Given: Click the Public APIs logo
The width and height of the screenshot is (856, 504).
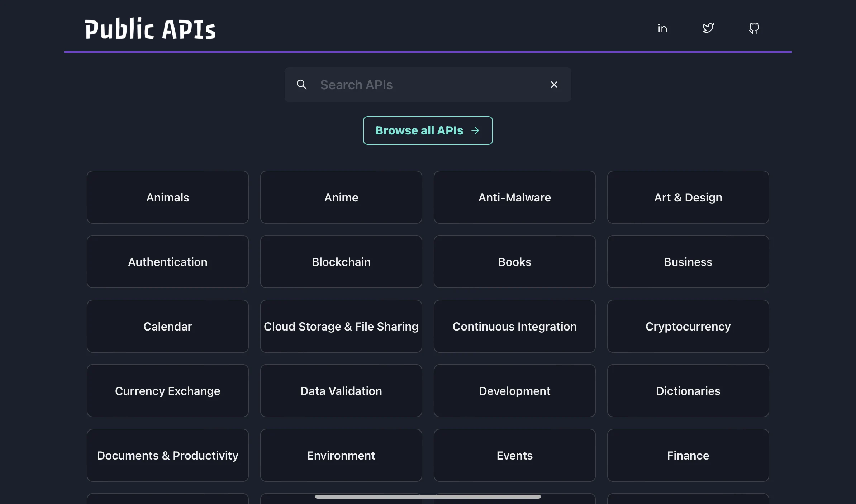Looking at the screenshot, I should tap(150, 28).
